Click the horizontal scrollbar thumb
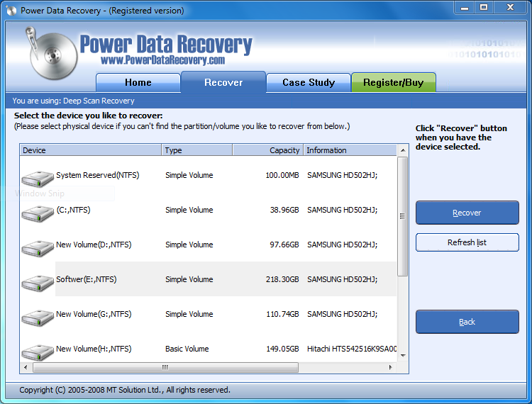Screen dimensions: 532x404 165,367
